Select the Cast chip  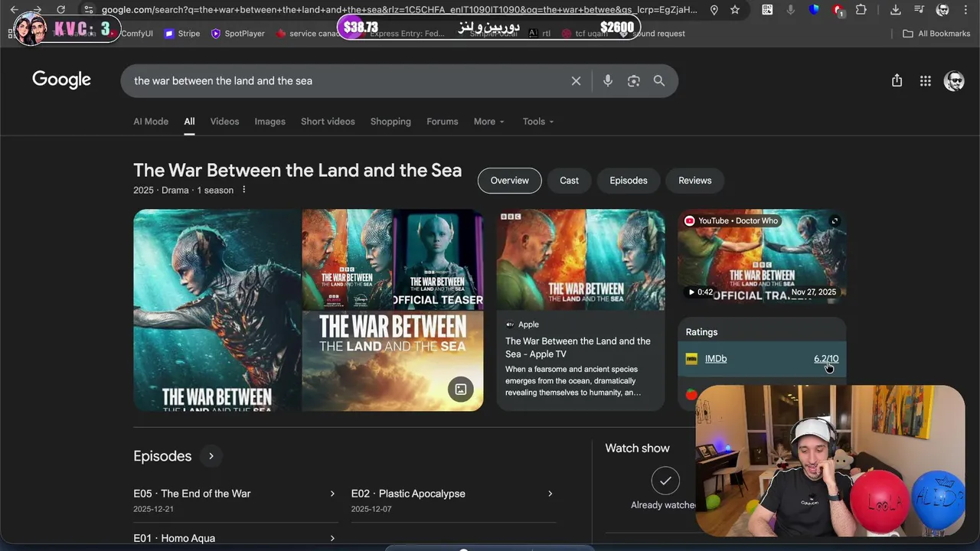569,181
